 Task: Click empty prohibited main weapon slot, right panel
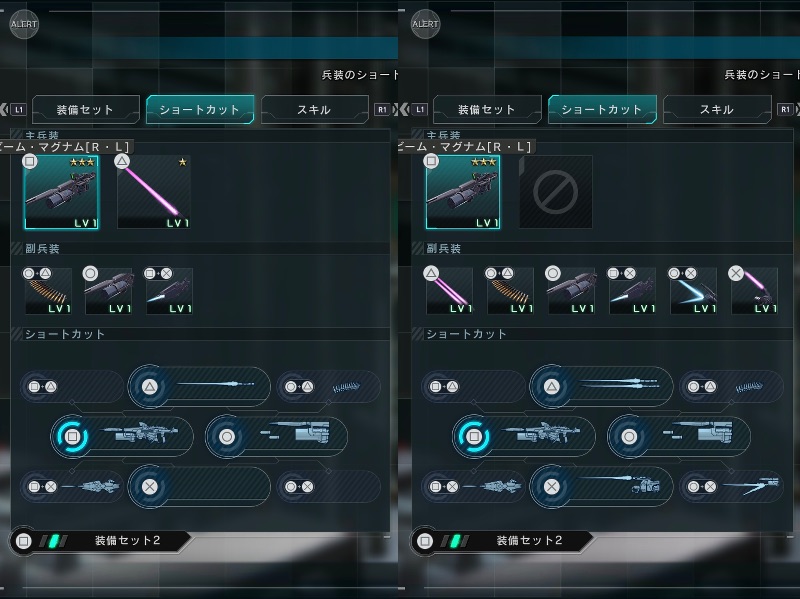[x=556, y=192]
